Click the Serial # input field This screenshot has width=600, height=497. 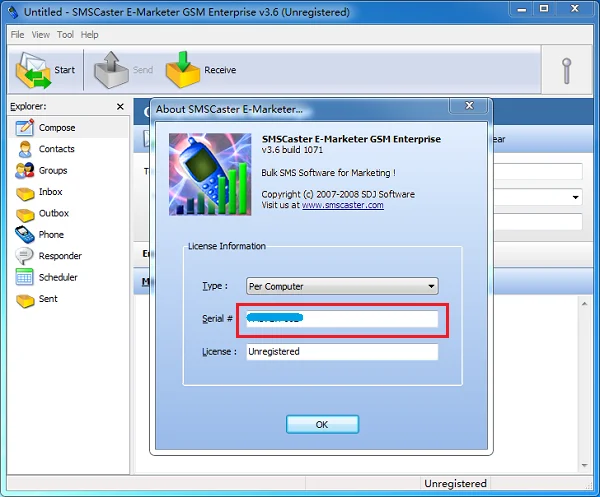pyautogui.click(x=342, y=319)
